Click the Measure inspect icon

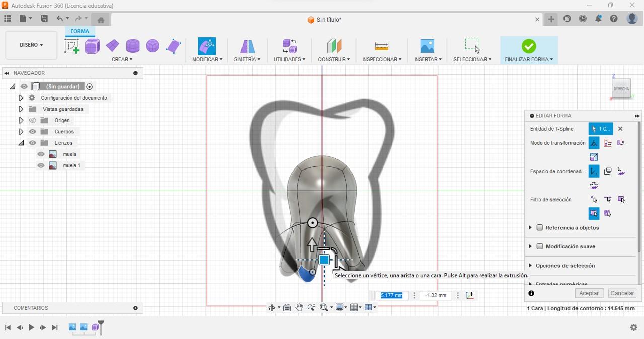(382, 46)
